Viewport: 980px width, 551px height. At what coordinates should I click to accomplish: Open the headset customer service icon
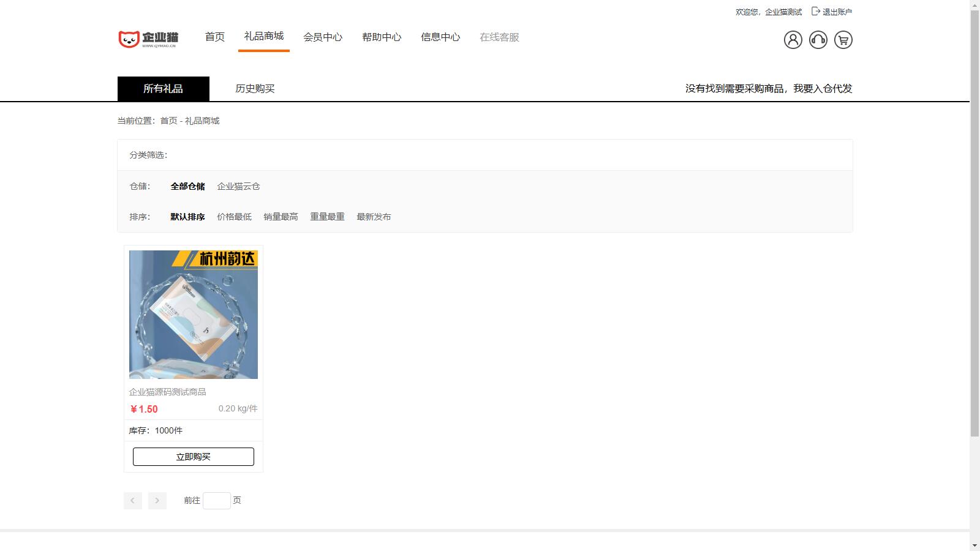818,40
